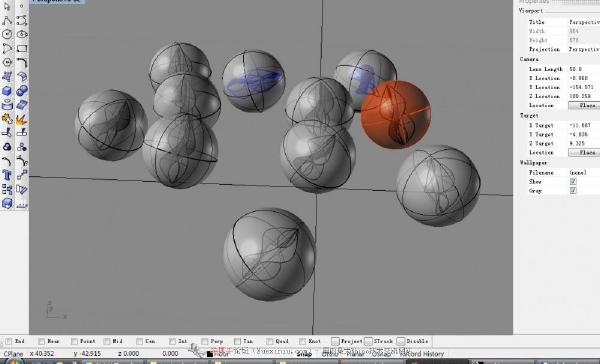Click the Z Target value field
This screenshot has width=600, height=364.
point(584,144)
